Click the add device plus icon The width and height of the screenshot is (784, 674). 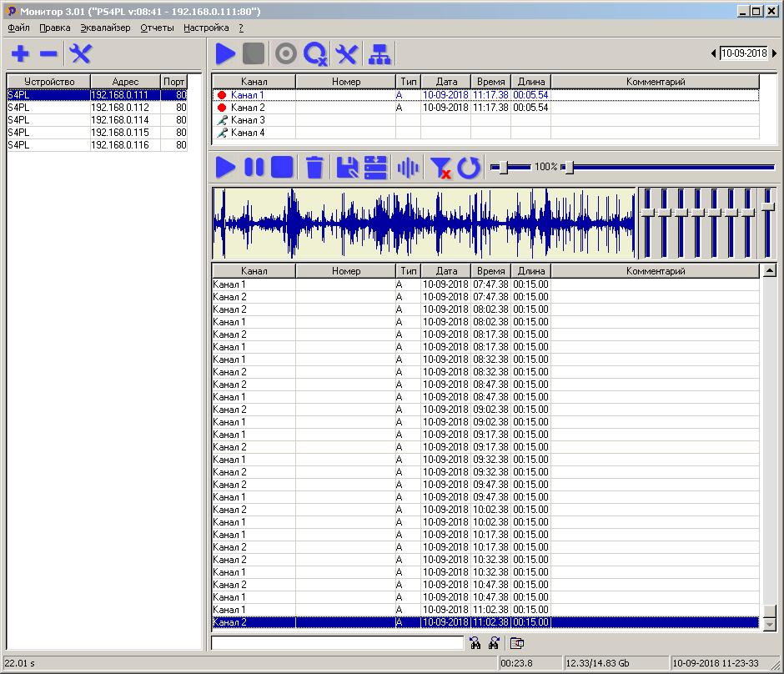click(x=20, y=54)
